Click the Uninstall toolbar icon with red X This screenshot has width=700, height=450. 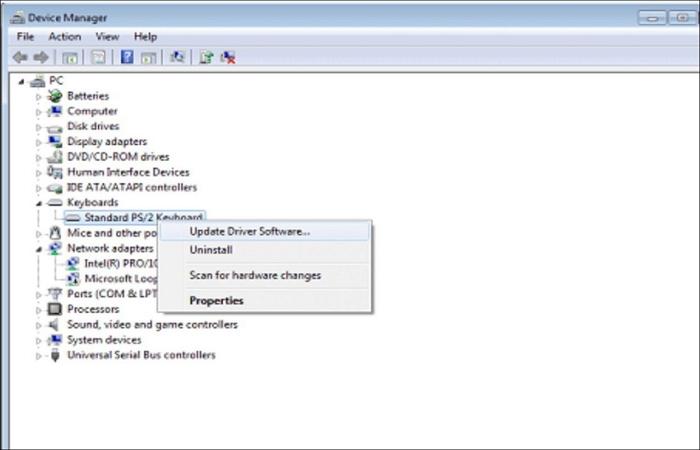coord(228,57)
